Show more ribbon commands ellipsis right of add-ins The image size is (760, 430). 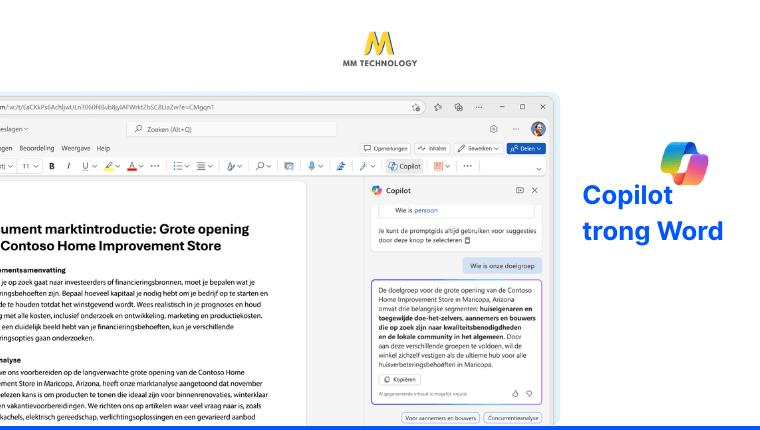[468, 166]
